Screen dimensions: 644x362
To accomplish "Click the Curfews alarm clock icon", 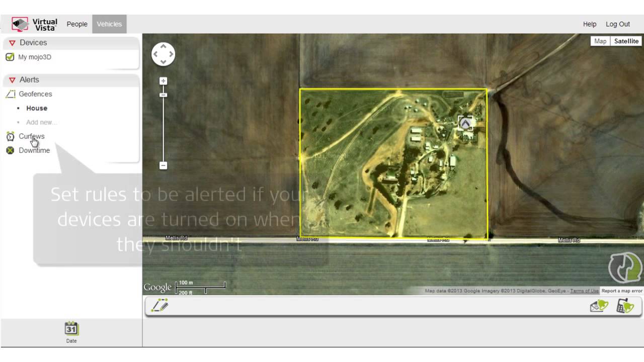I will 10,137.
